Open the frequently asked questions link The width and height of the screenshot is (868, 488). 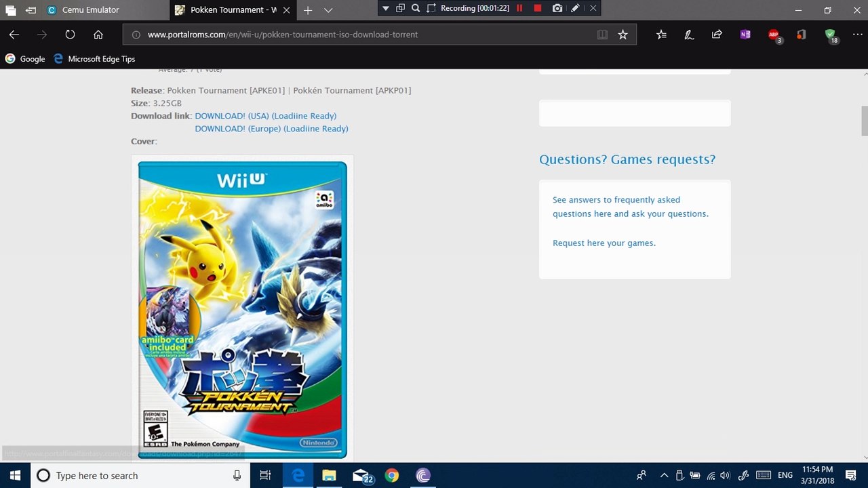pyautogui.click(x=630, y=207)
